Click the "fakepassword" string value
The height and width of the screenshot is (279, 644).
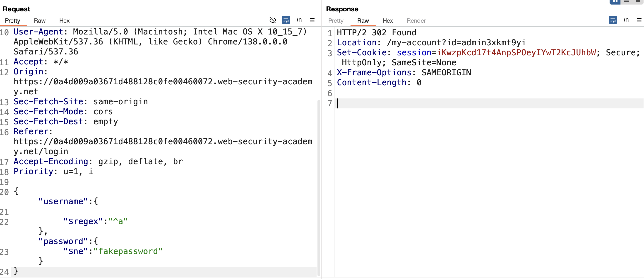[x=128, y=251]
